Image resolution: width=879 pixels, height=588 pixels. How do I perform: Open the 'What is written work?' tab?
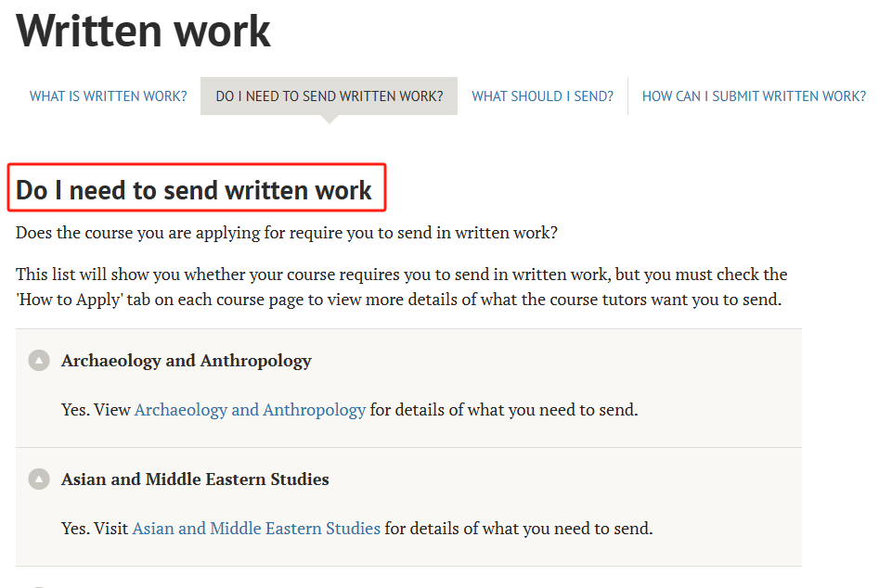tap(108, 96)
